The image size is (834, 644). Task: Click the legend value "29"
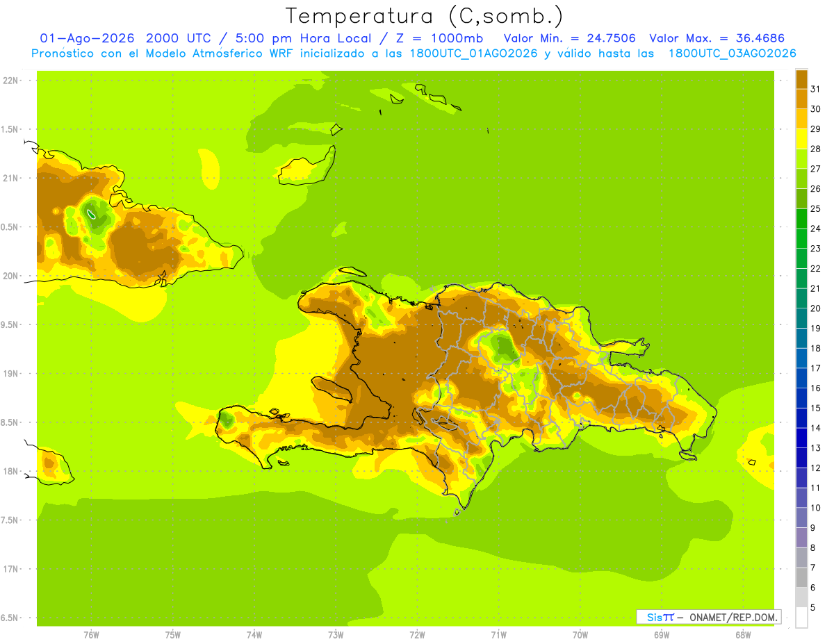(x=816, y=129)
